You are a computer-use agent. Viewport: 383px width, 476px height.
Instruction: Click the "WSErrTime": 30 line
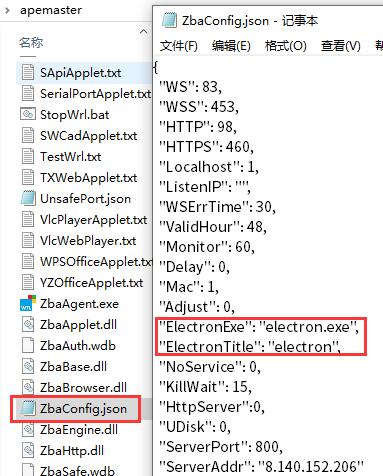pos(217,207)
